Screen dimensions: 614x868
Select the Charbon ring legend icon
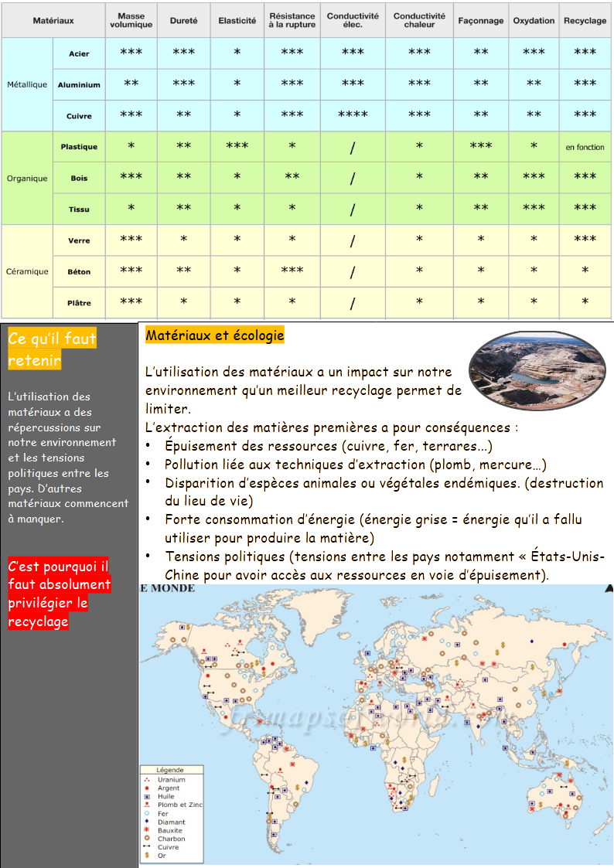pos(147,839)
